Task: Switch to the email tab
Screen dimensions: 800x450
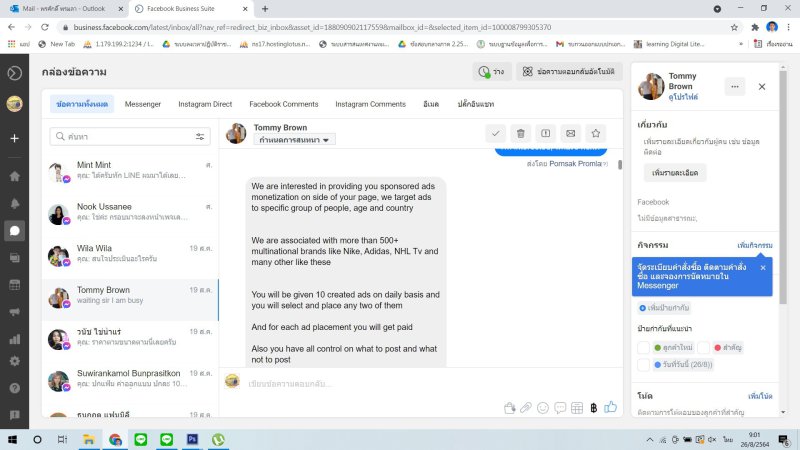Action: tap(431, 104)
